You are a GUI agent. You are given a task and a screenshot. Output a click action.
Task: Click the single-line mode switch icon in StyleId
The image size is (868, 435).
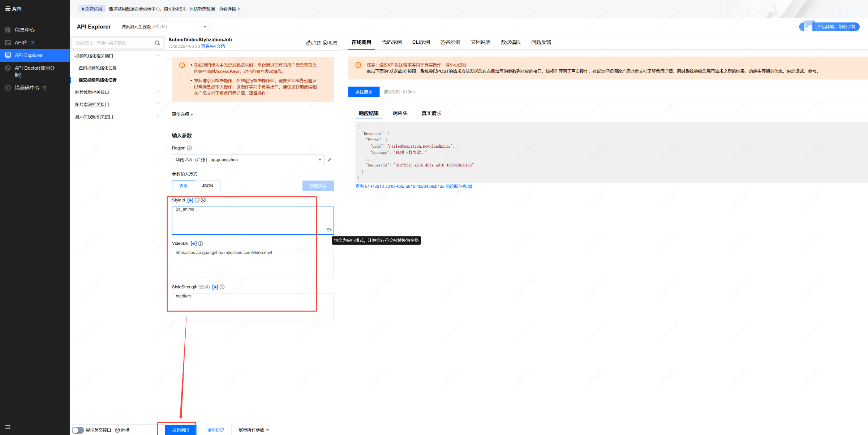[329, 230]
